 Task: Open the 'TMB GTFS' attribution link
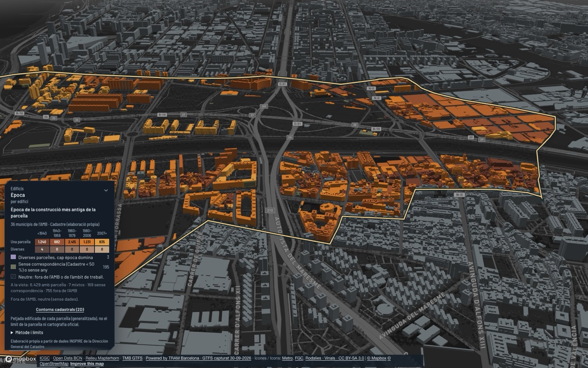point(132,358)
